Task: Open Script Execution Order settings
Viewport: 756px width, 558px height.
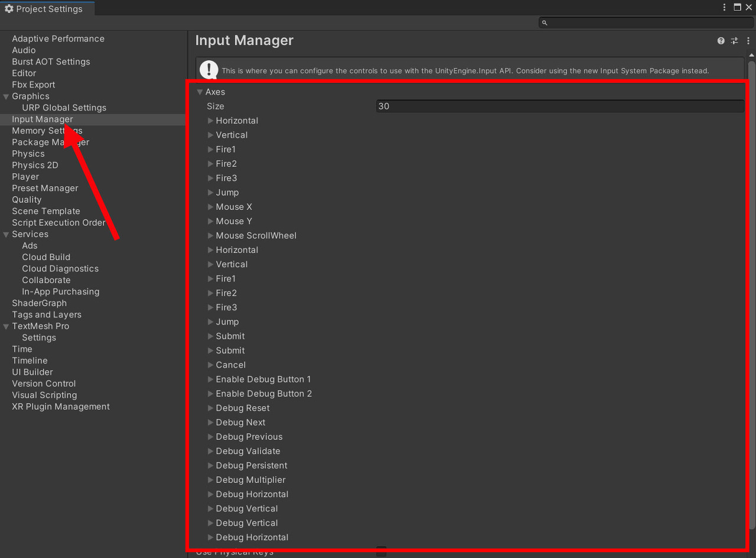Action: point(58,223)
